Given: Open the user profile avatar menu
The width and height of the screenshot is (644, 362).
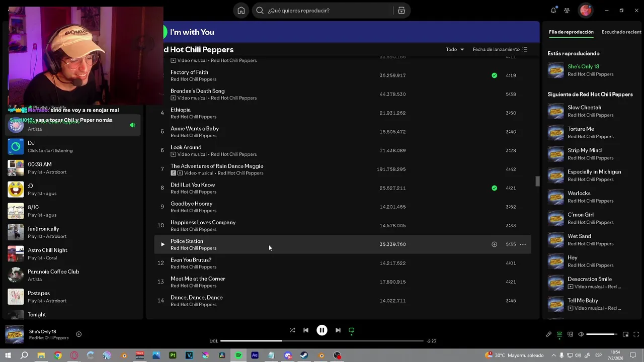Looking at the screenshot, I should pos(585,10).
